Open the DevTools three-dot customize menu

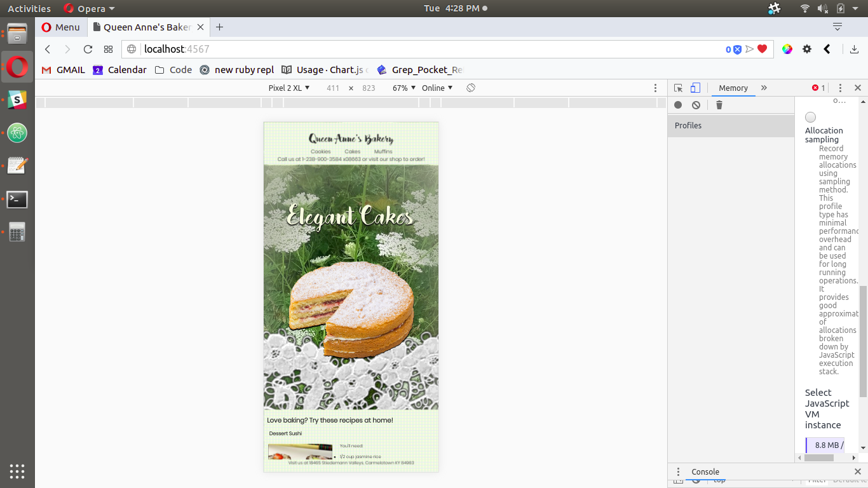point(840,88)
